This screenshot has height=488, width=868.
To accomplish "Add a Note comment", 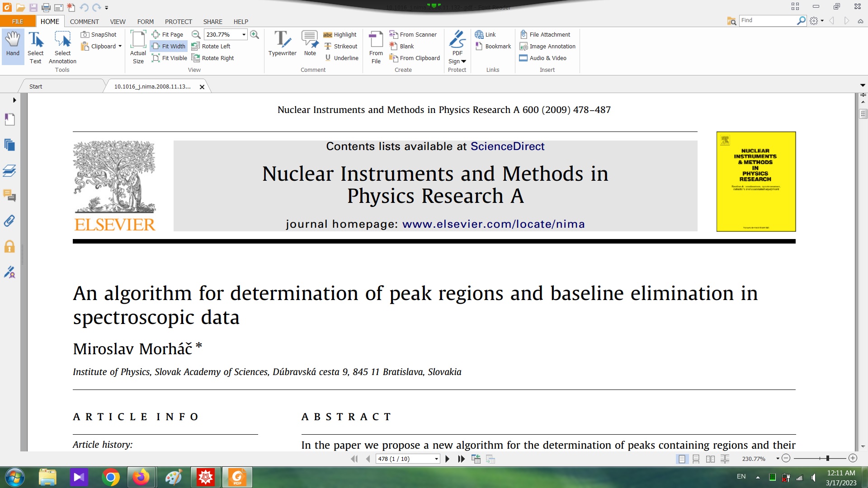I will [310, 43].
